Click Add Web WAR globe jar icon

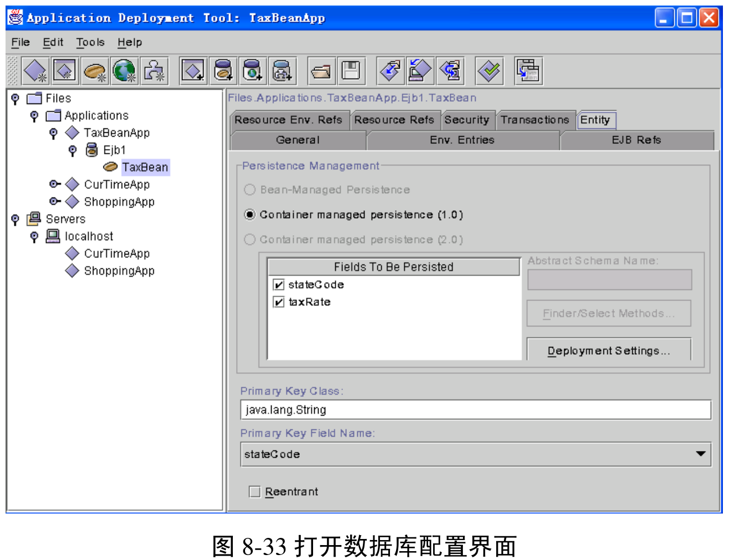(253, 71)
